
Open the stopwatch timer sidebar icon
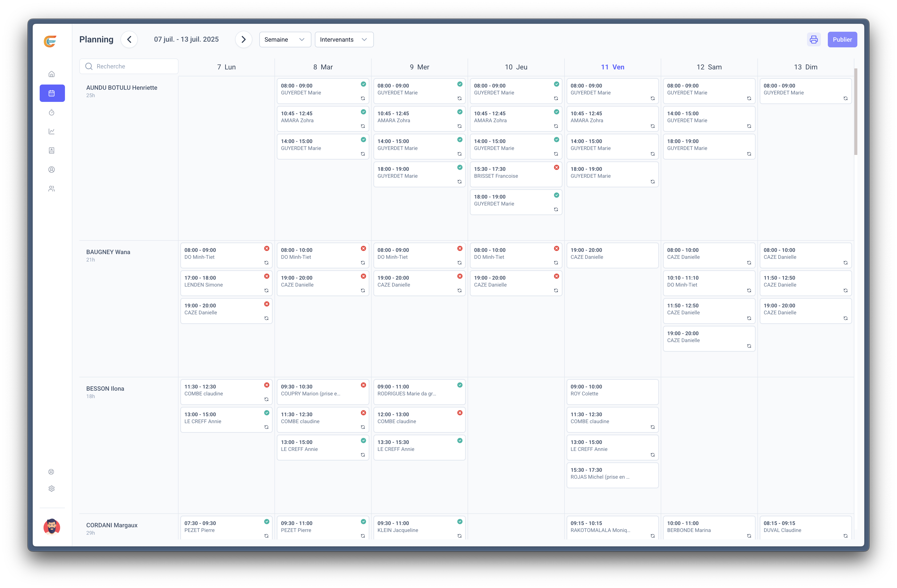click(52, 112)
